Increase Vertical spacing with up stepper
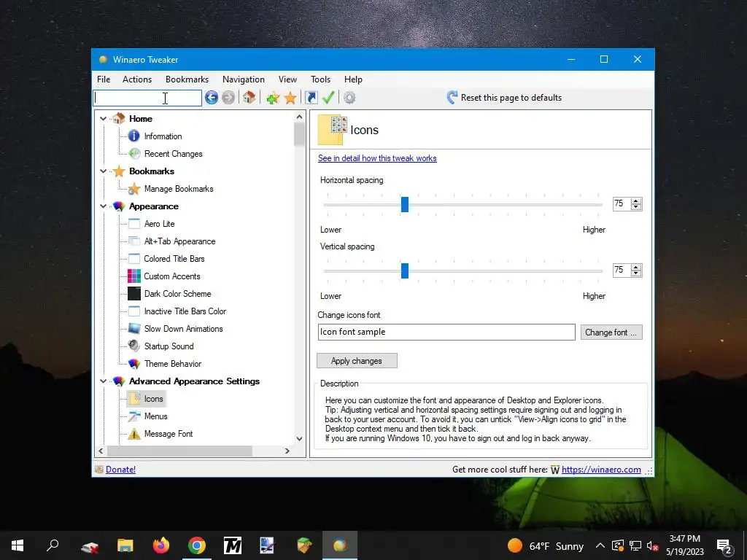 tap(636, 267)
